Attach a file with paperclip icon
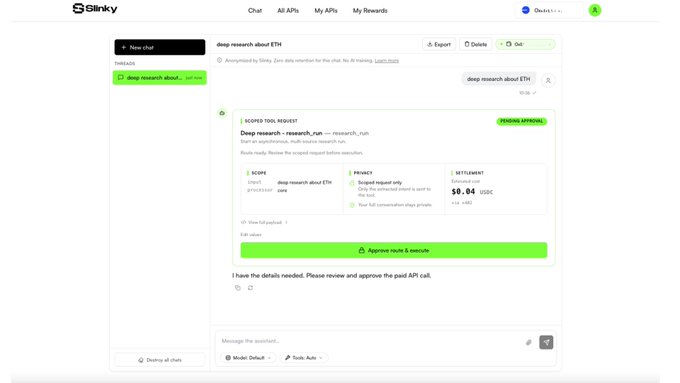 [529, 342]
